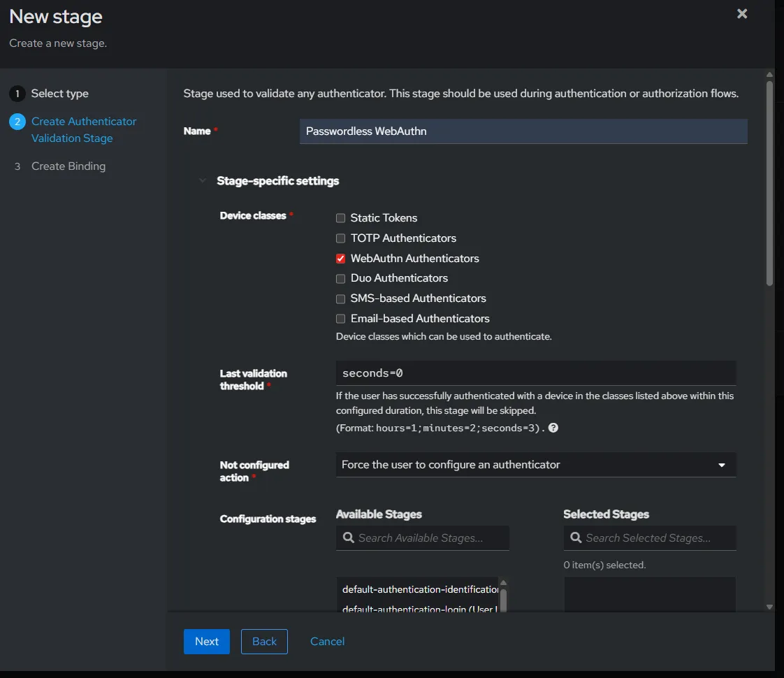
Task: Collapse Stage-specific settings section
Action: point(203,181)
